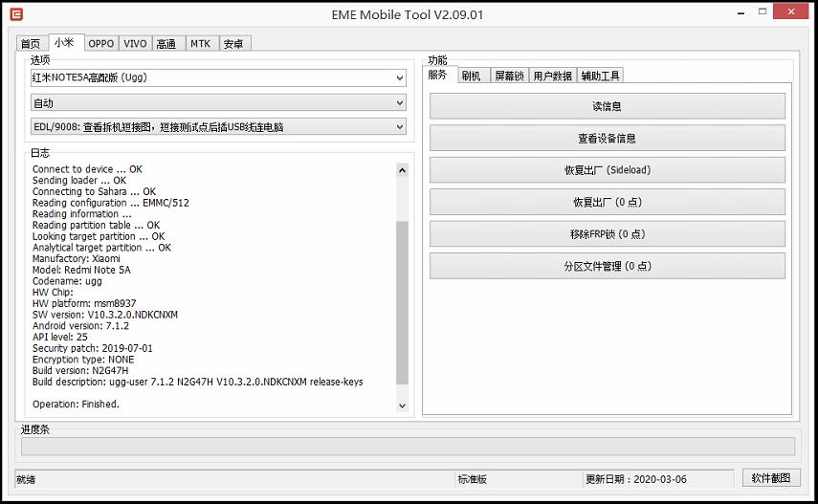Click log line 'Connect to device ... OK'
This screenshot has height=504, width=818.
[x=87, y=169]
